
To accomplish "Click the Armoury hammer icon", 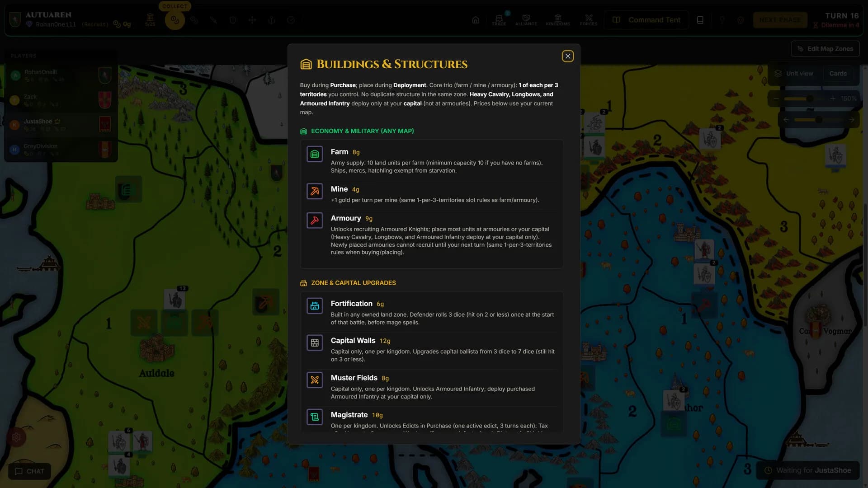I will pos(315,221).
